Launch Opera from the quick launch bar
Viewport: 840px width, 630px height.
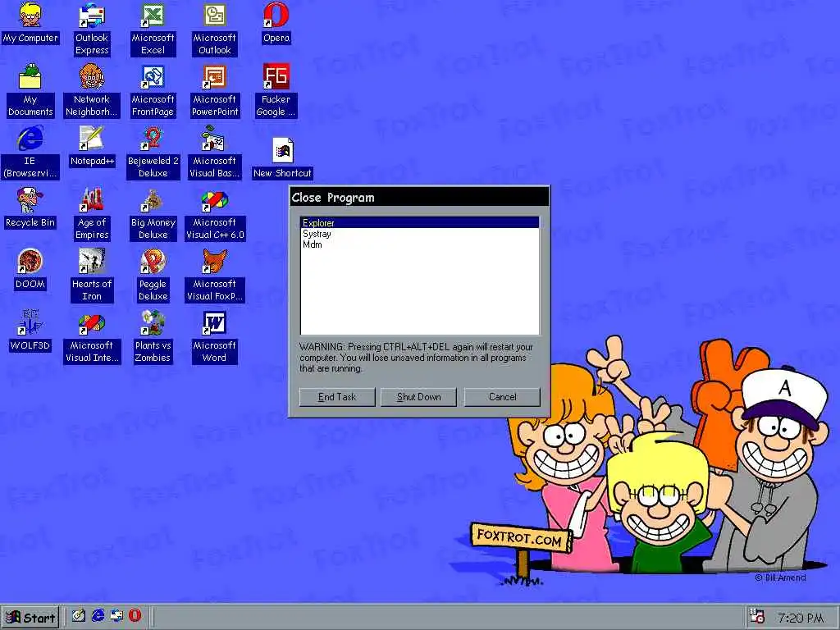(135, 615)
